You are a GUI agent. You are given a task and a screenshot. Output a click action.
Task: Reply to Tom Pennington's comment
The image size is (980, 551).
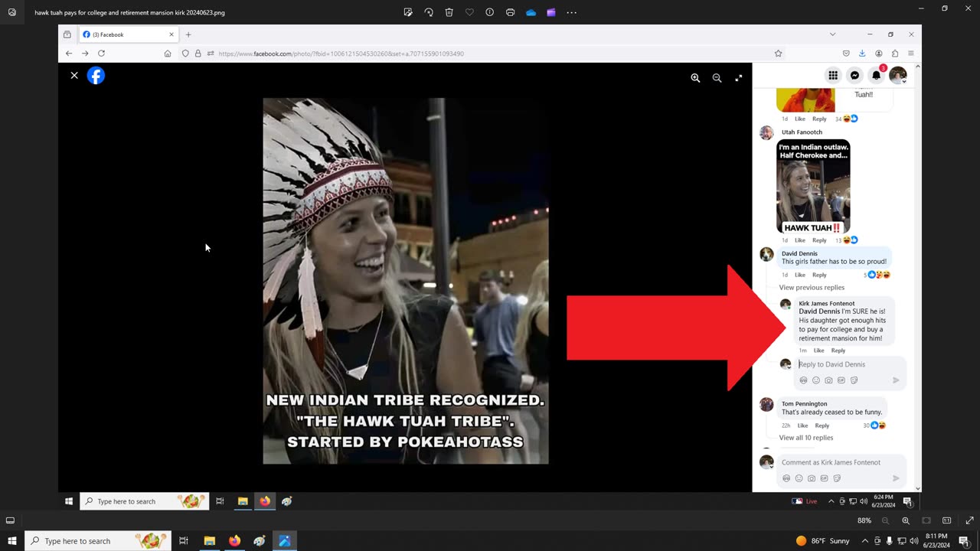[822, 425]
